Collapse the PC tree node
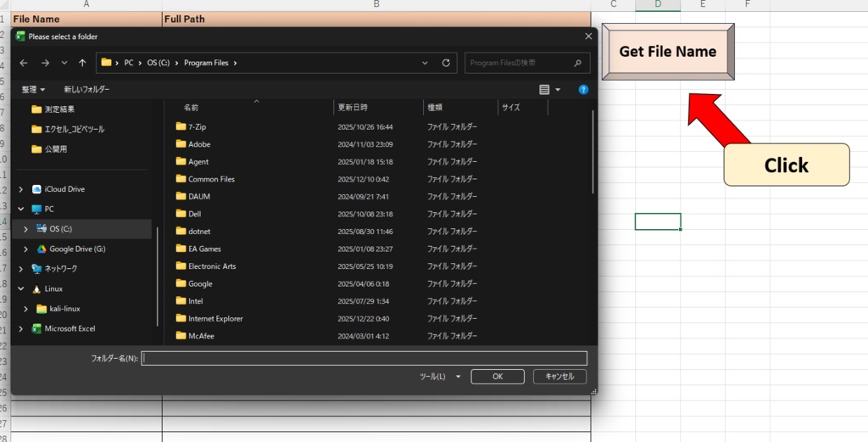Viewport: 868px width, 442px height. [x=21, y=210]
